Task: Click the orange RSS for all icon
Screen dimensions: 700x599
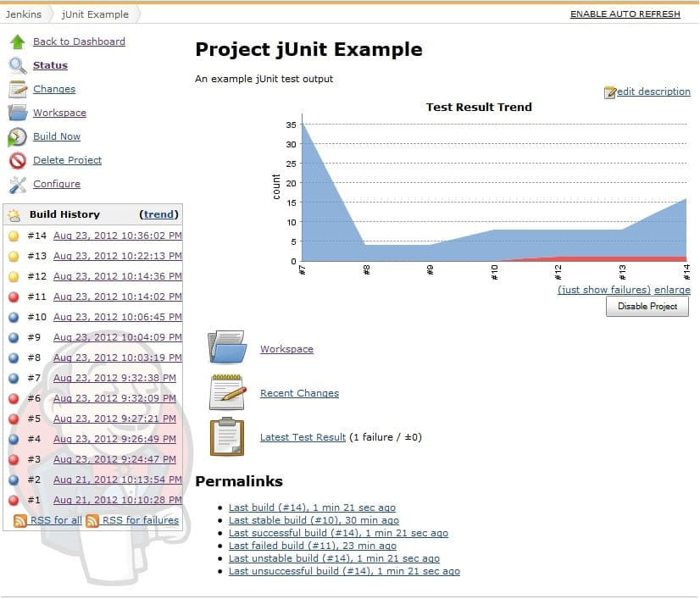Action: [x=20, y=520]
